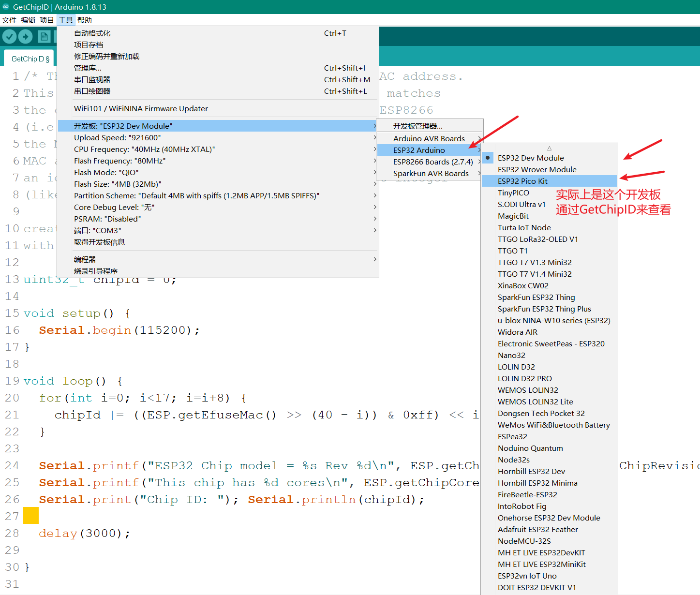Choose 修正编码并重新加载 entry
This screenshot has height=595, width=700.
tap(218, 56)
